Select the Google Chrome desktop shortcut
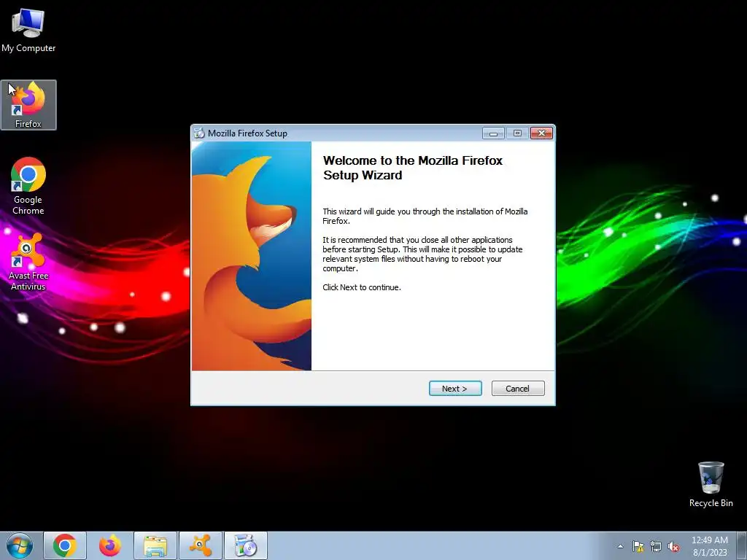 click(28, 186)
